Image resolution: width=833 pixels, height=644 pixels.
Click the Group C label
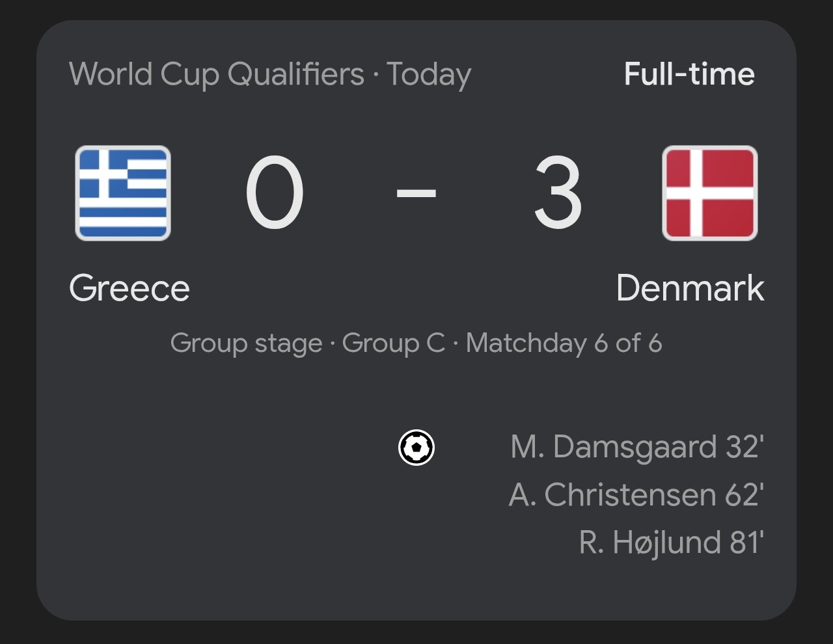coord(394,343)
